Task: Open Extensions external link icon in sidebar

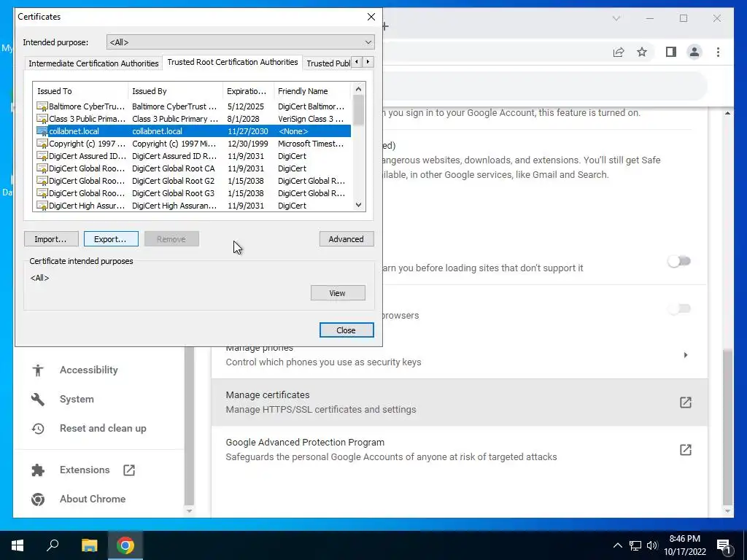Action: (129, 470)
